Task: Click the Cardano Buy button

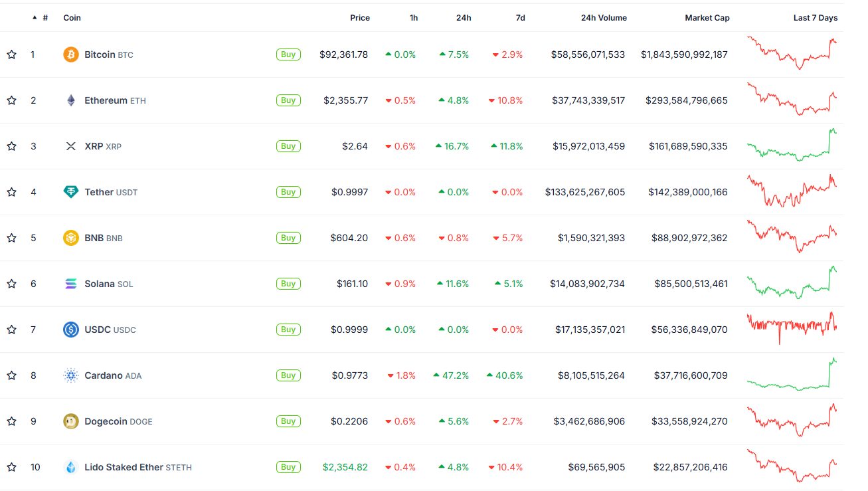Action: point(288,375)
